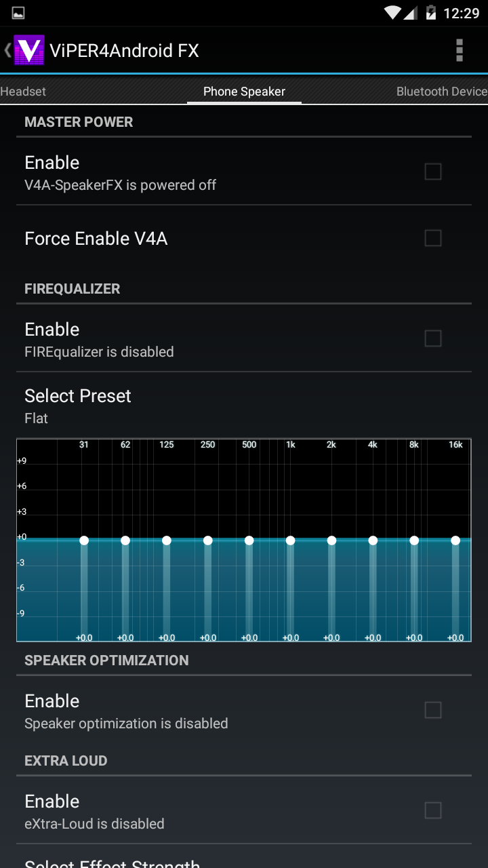
Task: Turn on the eXtra-Loud checkbox
Action: coord(432,810)
